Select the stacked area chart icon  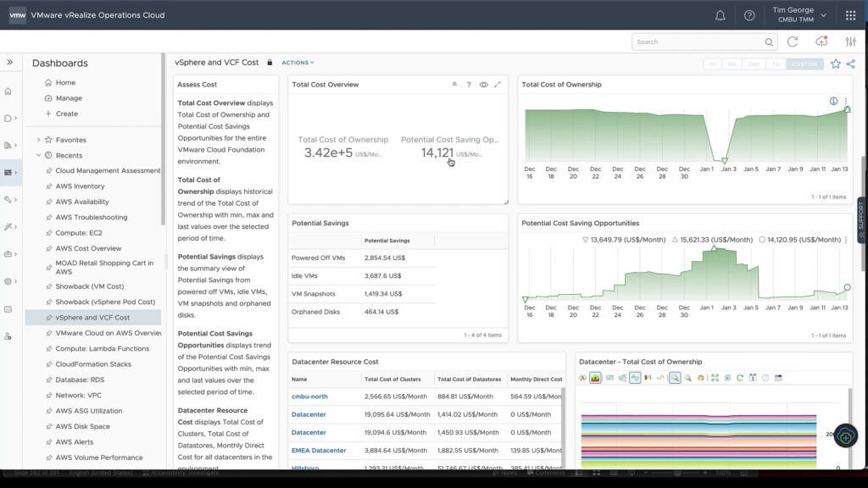595,378
